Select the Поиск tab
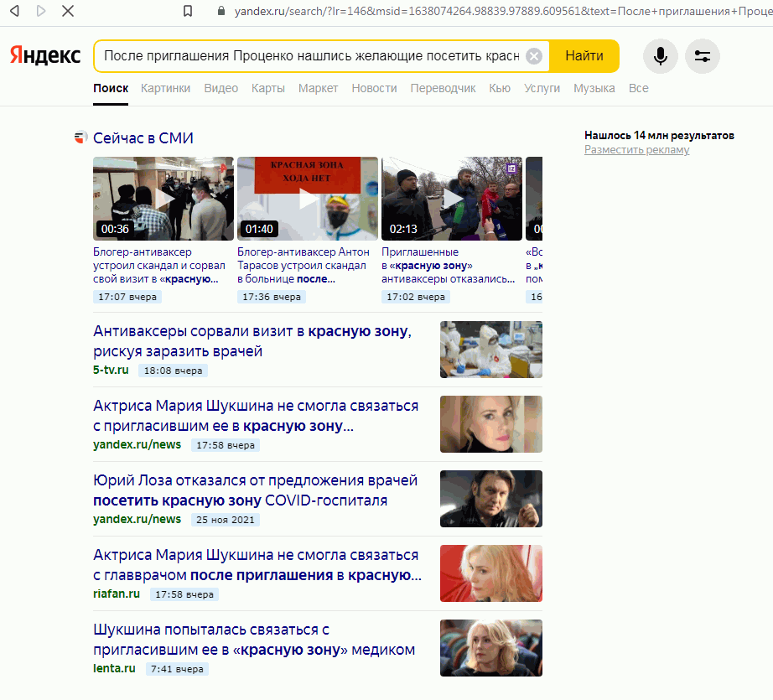Image resolution: width=773 pixels, height=700 pixels. (x=111, y=88)
